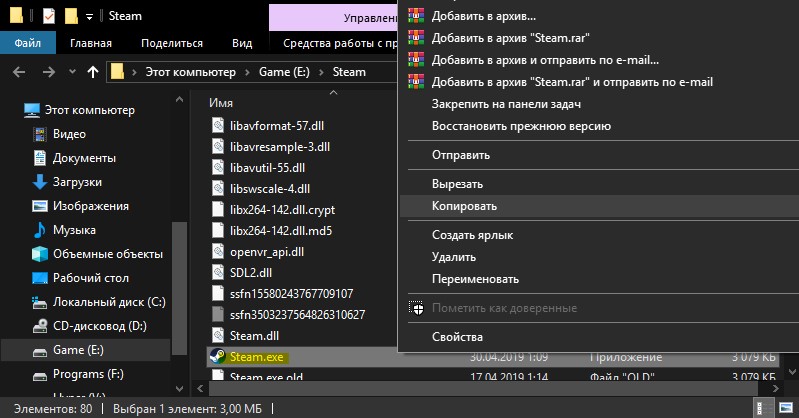Switch to the Вид ribbon tab
The image size is (799, 418).
click(242, 43)
